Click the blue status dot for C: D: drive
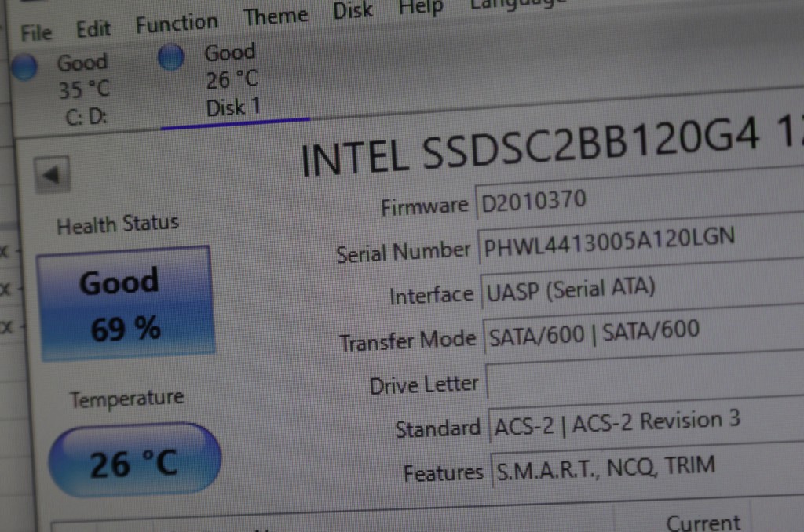804x532 pixels. tap(24, 67)
